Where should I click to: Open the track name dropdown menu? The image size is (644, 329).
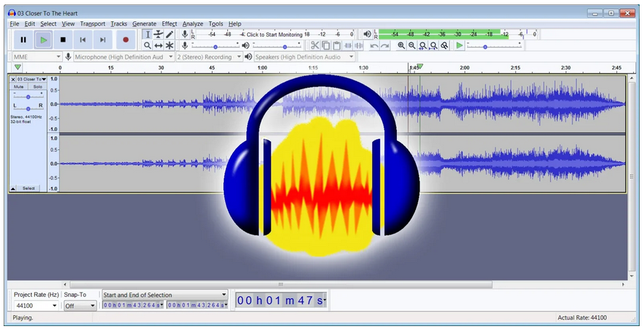click(32, 79)
